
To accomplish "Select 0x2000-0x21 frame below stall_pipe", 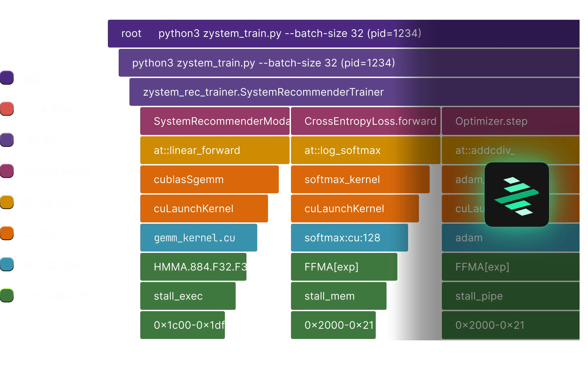I will pyautogui.click(x=511, y=325).
